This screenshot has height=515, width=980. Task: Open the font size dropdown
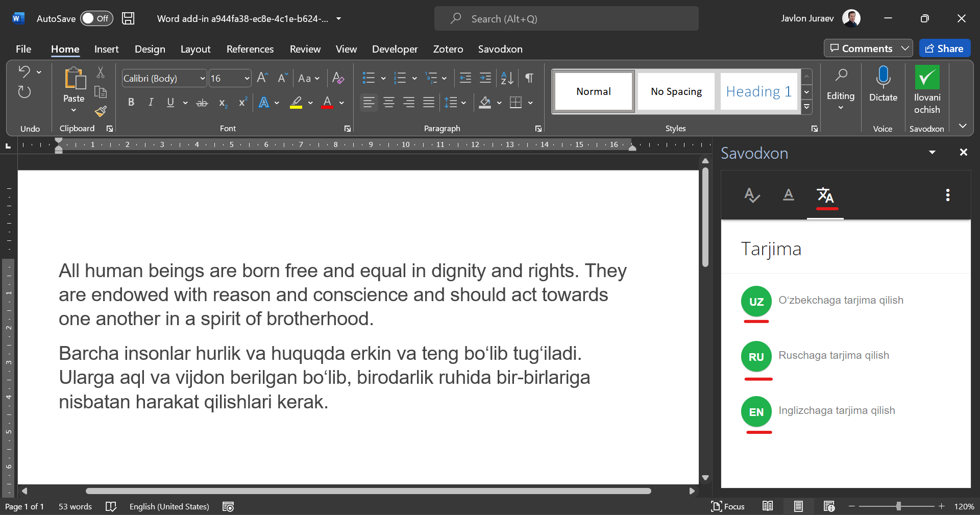[247, 79]
